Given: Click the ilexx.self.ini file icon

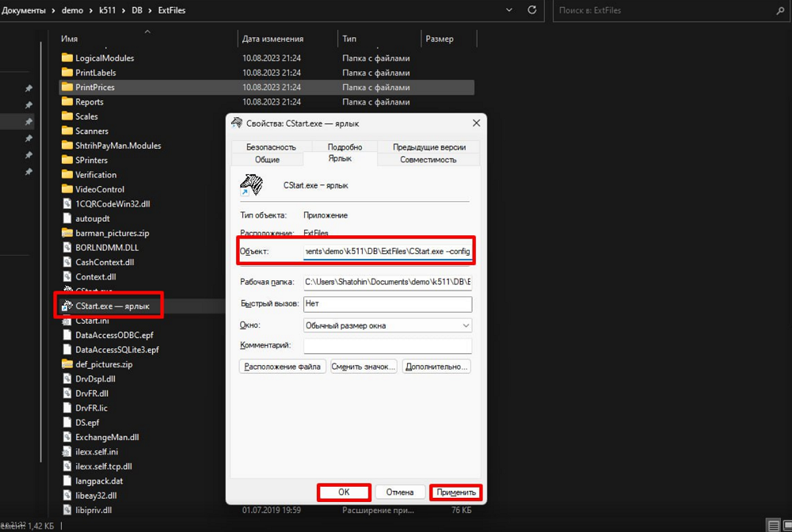Looking at the screenshot, I should tap(67, 452).
